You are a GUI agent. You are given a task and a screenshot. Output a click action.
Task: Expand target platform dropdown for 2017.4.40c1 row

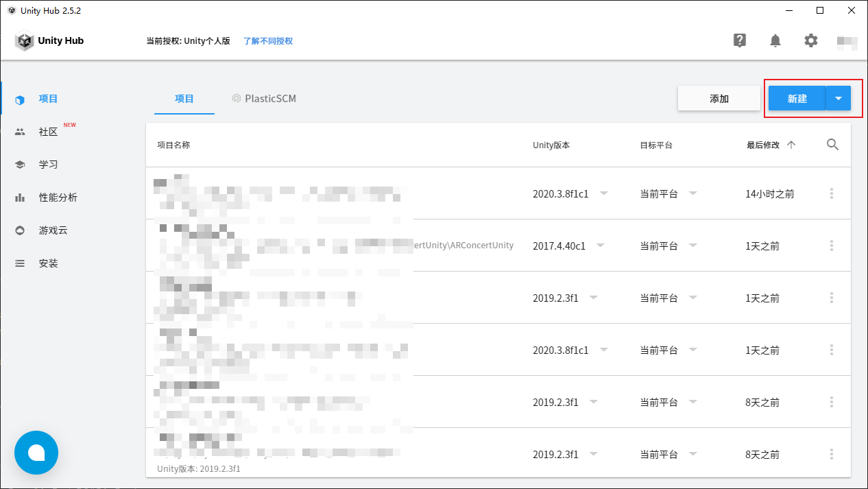coord(692,246)
